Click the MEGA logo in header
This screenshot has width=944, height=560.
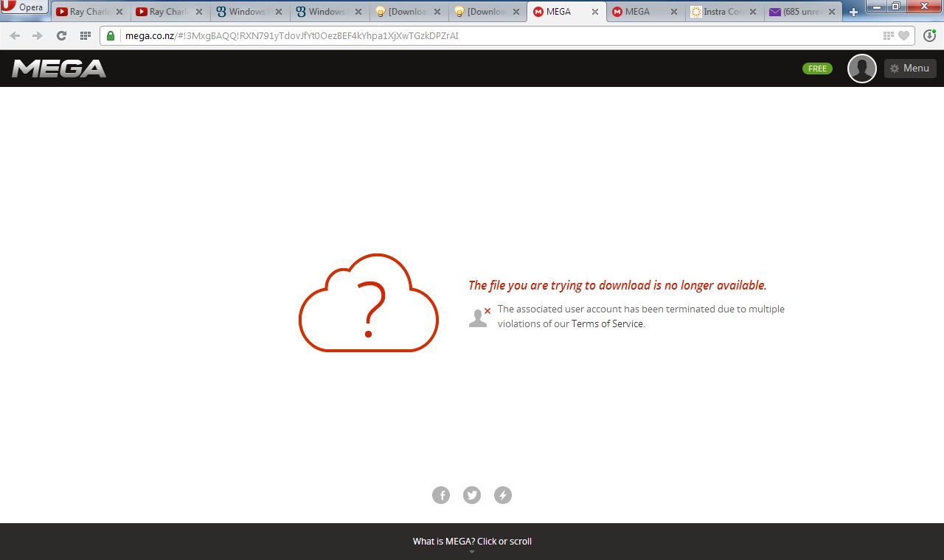[59, 69]
